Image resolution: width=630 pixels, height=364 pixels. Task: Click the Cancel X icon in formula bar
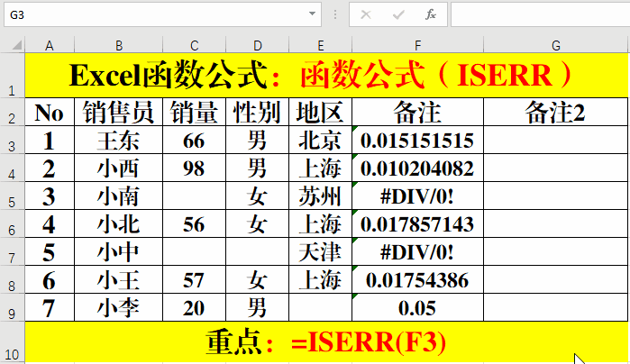366,14
